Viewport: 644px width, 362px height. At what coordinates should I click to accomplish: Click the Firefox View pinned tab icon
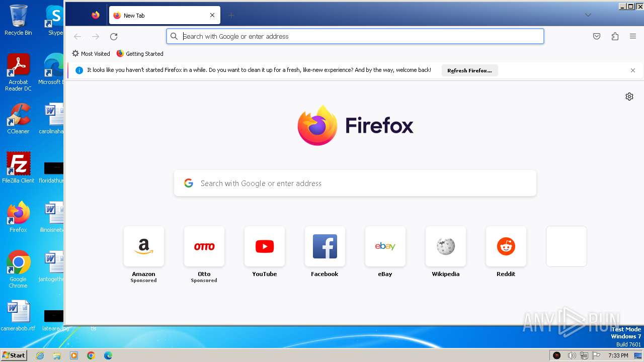point(96,15)
